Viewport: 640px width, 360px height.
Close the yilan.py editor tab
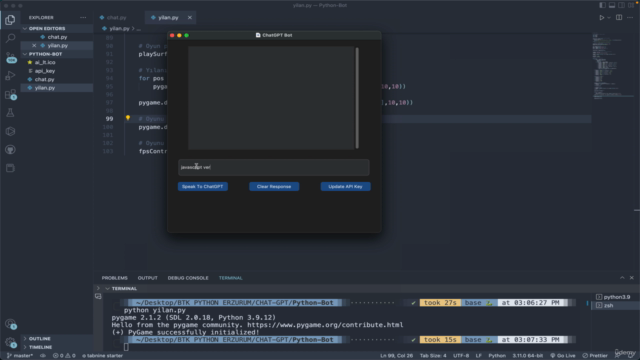190,18
